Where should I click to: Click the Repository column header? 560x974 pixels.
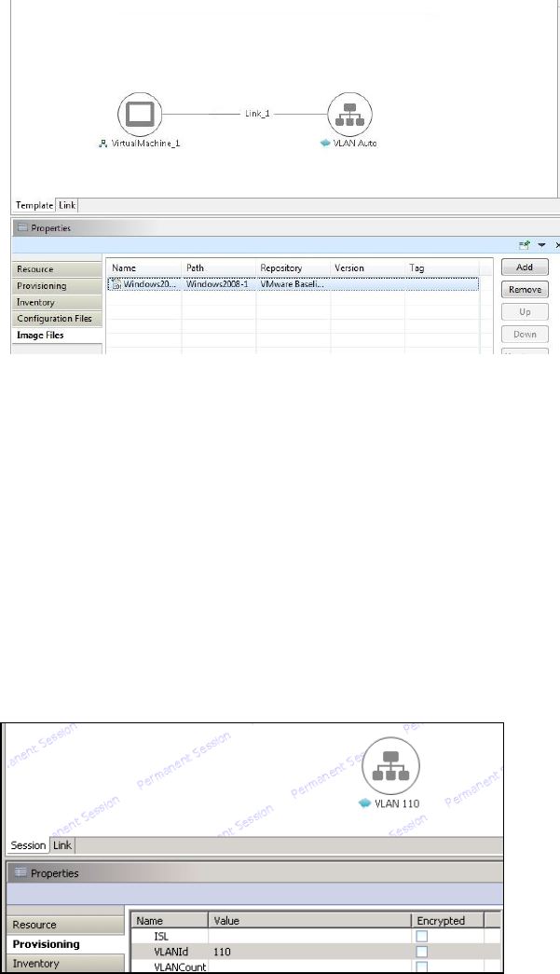click(x=293, y=268)
